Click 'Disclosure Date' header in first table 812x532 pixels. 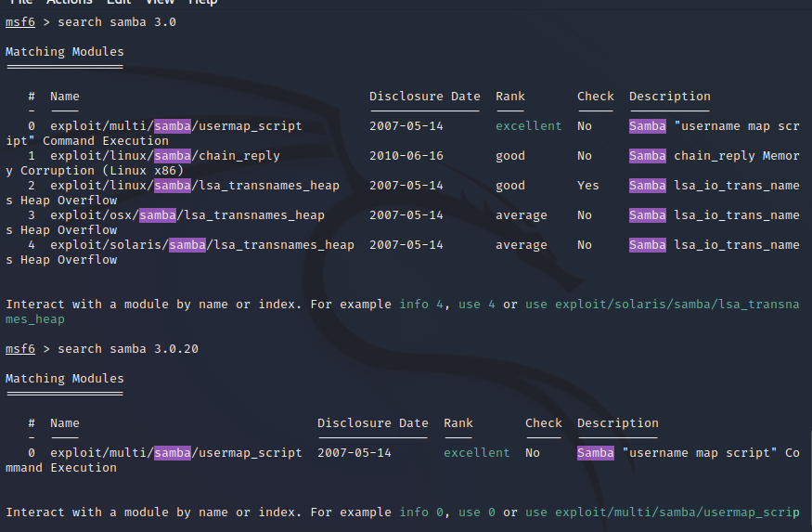pyautogui.click(x=425, y=97)
